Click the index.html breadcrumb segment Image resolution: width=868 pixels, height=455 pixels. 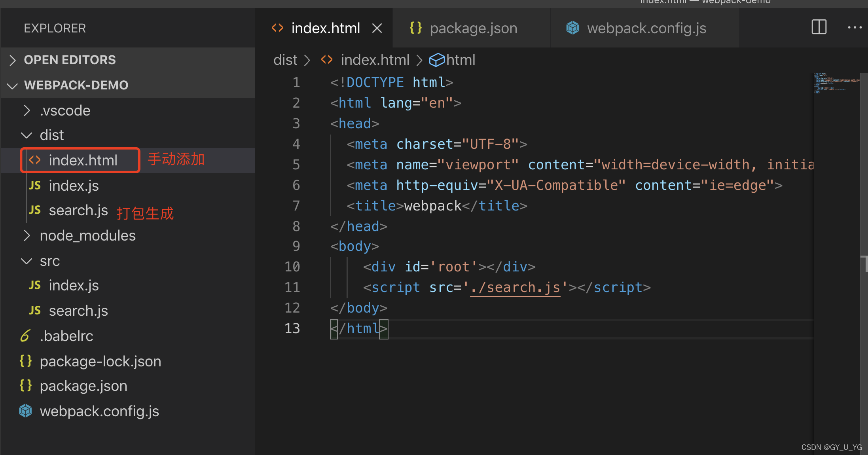click(375, 60)
